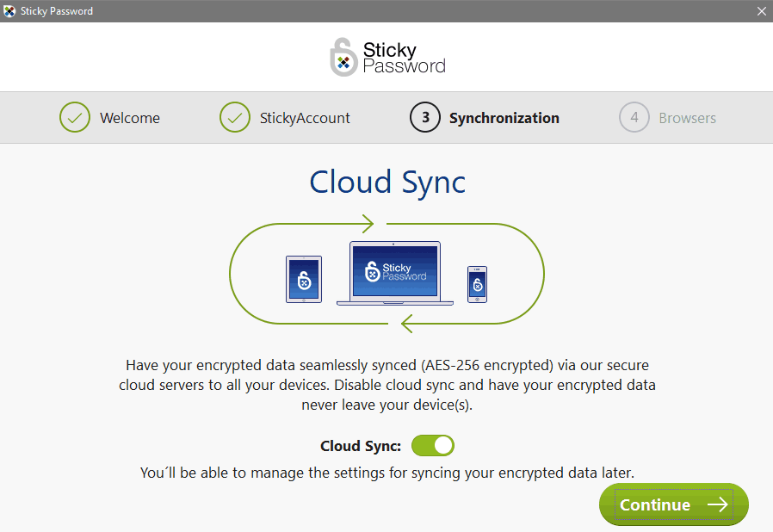Click the encrypted data description text

pyautogui.click(x=386, y=384)
